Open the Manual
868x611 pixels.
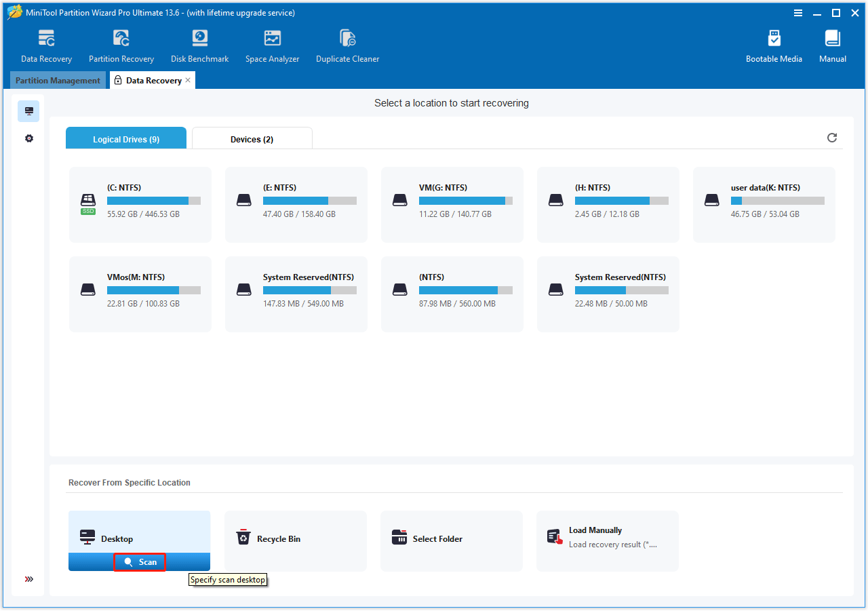click(832, 46)
